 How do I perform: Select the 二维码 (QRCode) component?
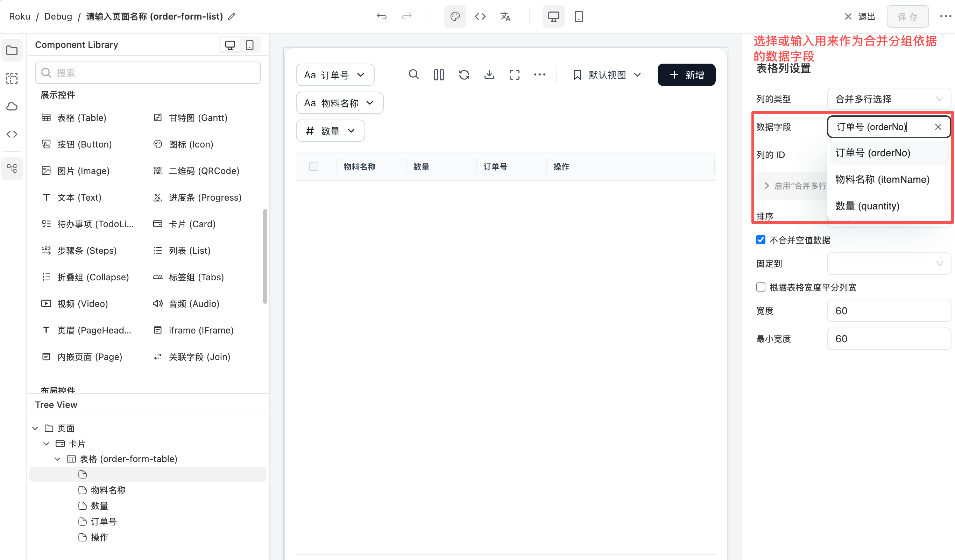coord(196,171)
